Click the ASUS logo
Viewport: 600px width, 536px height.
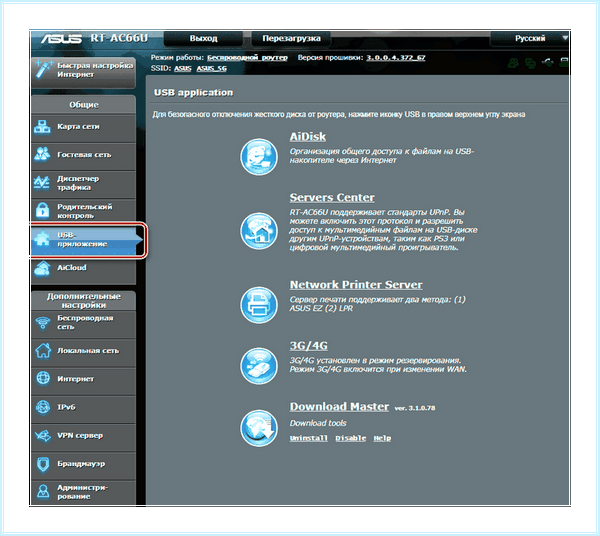(61, 38)
